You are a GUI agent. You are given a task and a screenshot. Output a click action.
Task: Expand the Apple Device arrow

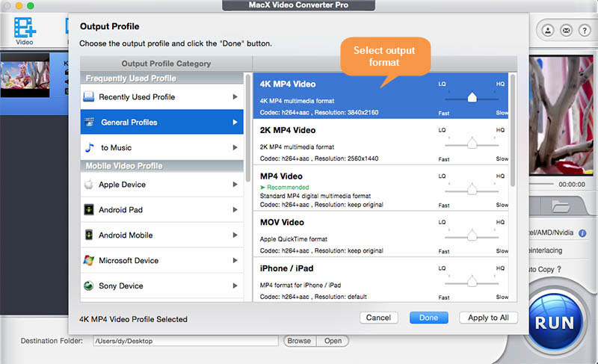(x=235, y=185)
